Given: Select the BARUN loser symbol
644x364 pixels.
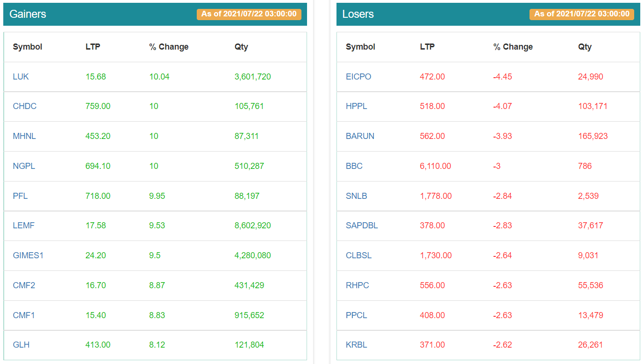Looking at the screenshot, I should [360, 136].
